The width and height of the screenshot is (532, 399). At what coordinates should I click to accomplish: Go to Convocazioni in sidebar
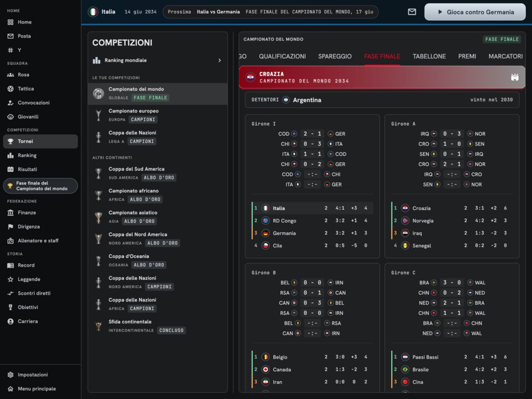point(40,103)
